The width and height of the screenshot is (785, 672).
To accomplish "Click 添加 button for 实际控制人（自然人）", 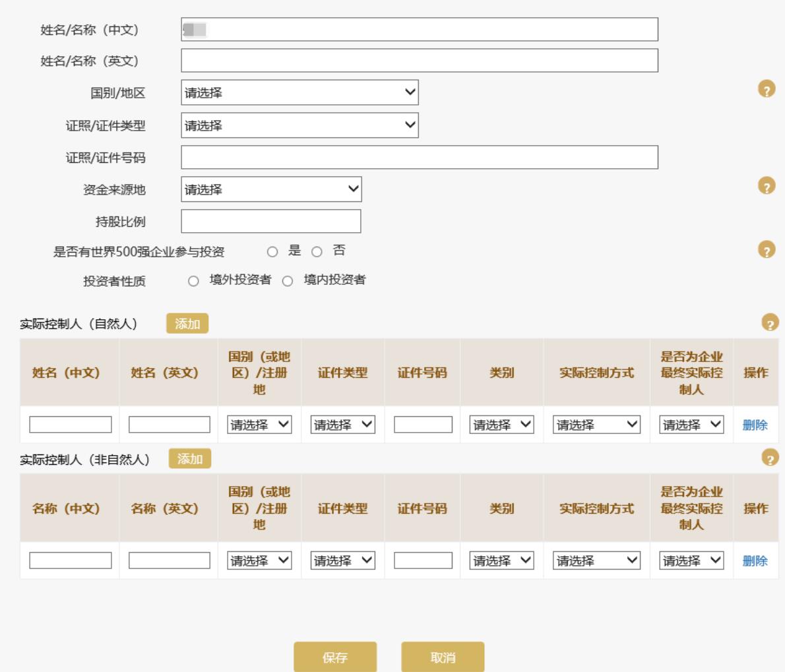I will pyautogui.click(x=187, y=324).
